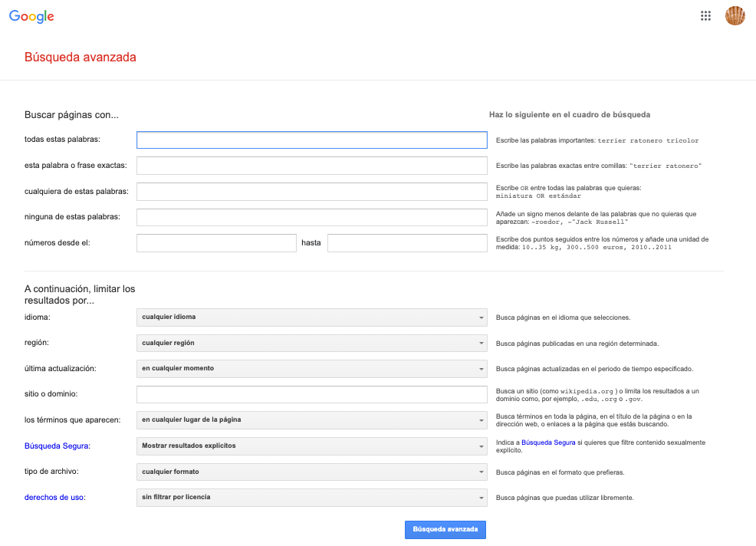Open 'los términos que aparecen' dropdown
Screen dimensions: 756x546
[x=311, y=420]
